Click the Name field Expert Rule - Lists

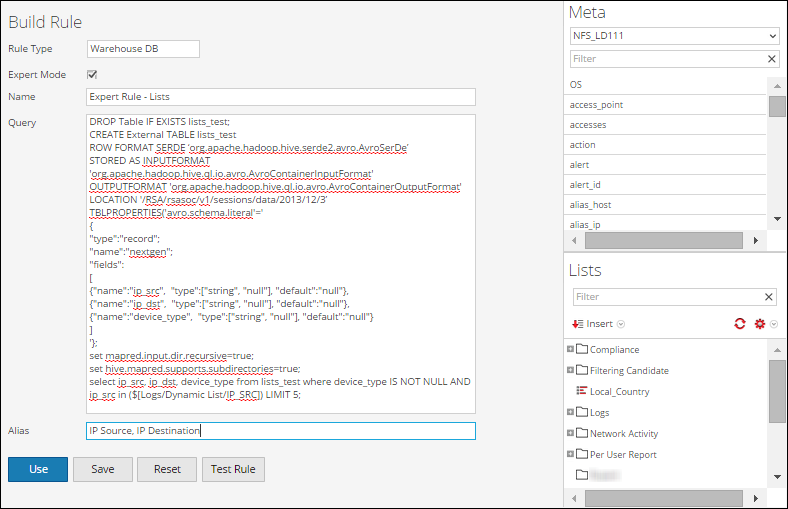(x=281, y=97)
